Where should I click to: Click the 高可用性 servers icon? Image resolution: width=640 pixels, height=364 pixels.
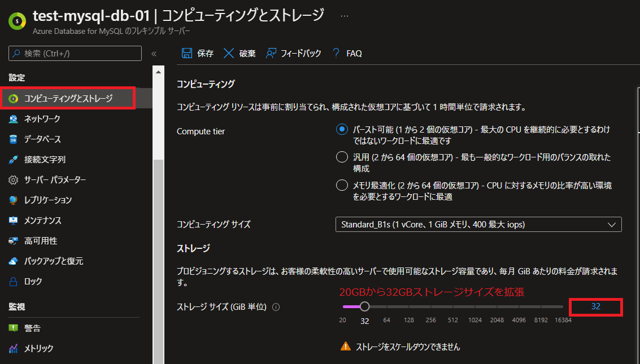tap(14, 241)
